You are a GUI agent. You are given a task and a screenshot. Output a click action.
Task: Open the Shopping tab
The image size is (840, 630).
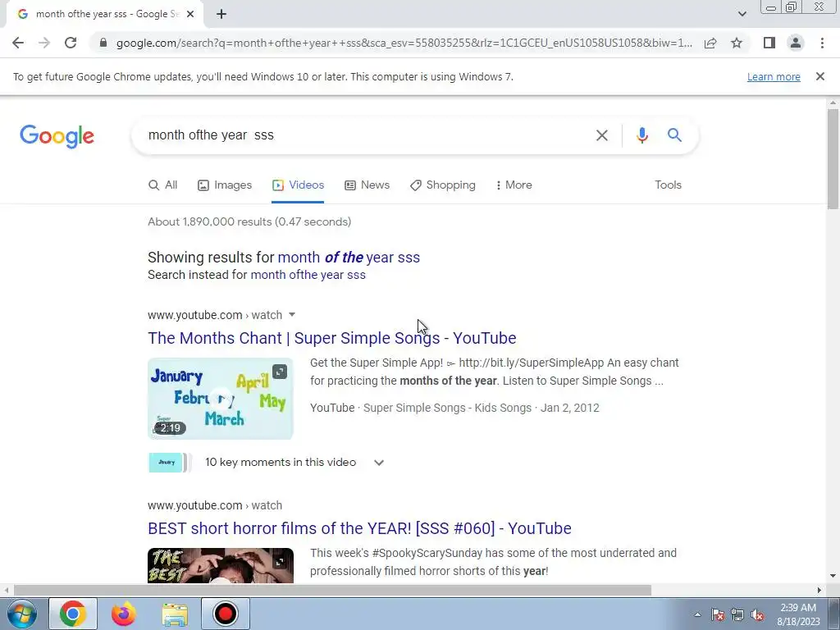[442, 185]
